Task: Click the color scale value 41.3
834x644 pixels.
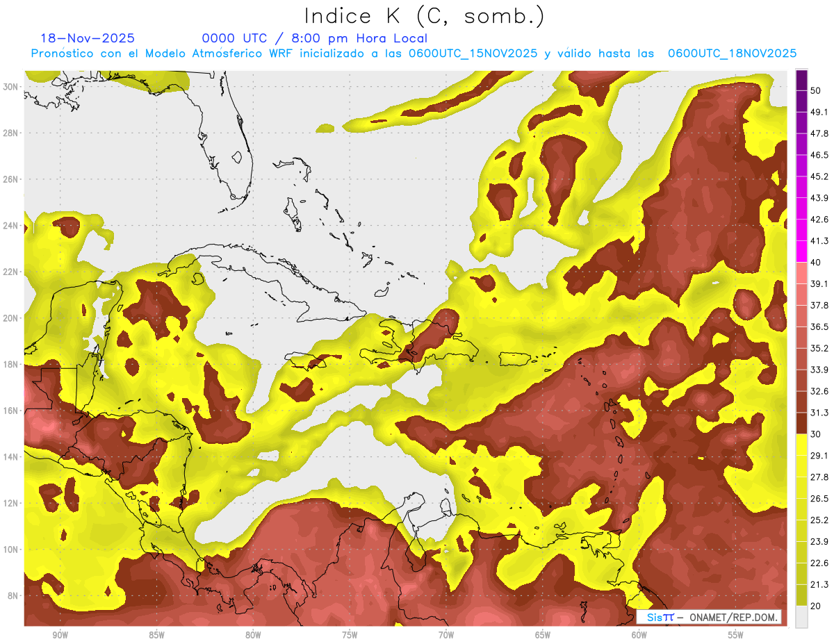Action: pyautogui.click(x=819, y=241)
